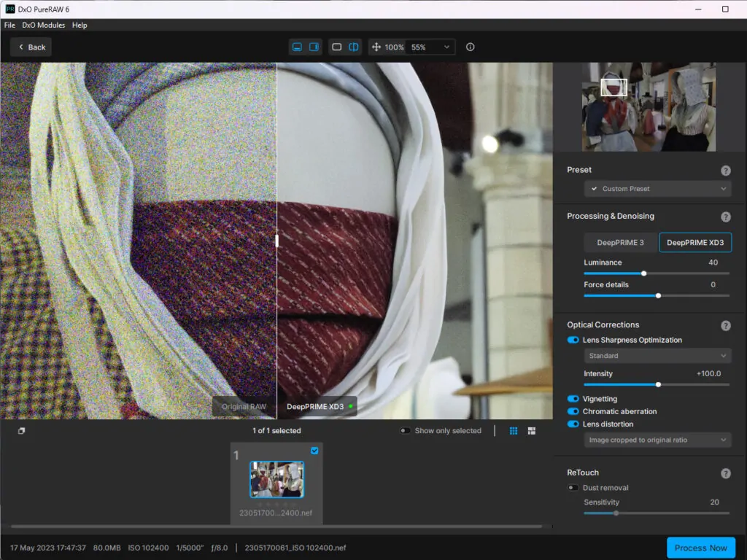The image size is (747, 560).
Task: Disable Lens Sharpness Optimization toggle
Action: point(573,340)
